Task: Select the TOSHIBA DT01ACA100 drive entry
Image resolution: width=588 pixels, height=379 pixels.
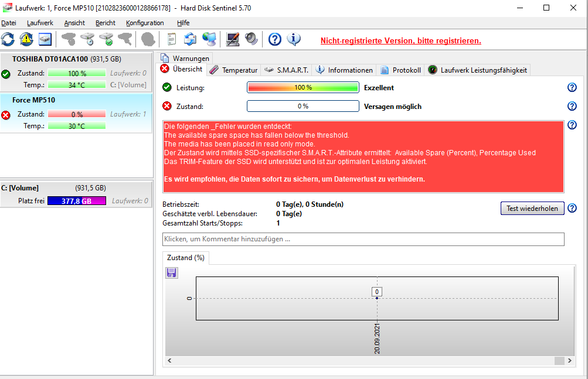Action: click(76, 72)
